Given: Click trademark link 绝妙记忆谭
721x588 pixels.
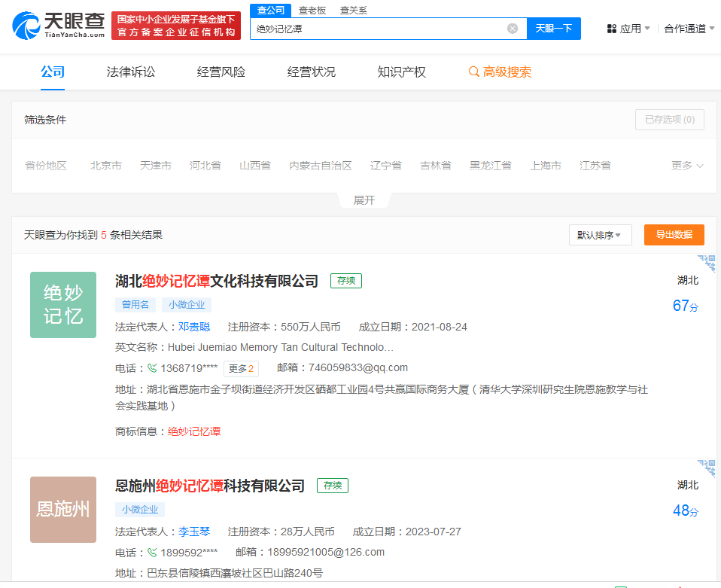Looking at the screenshot, I should coord(194,431).
